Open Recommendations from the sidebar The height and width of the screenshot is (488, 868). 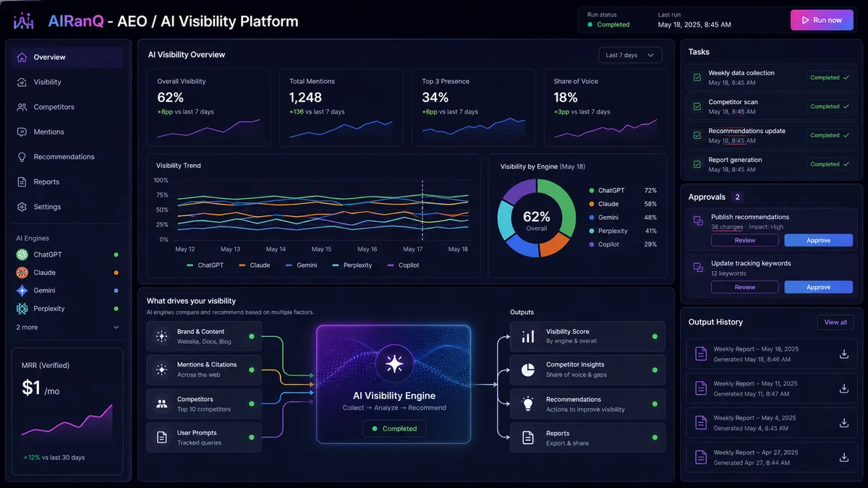pyautogui.click(x=67, y=157)
